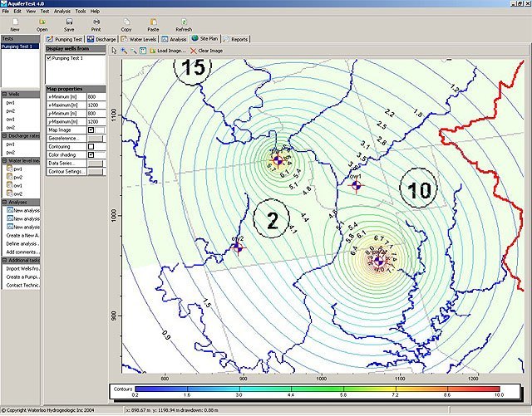
Task: Click the y-Maximum value field
Action: tap(96, 122)
